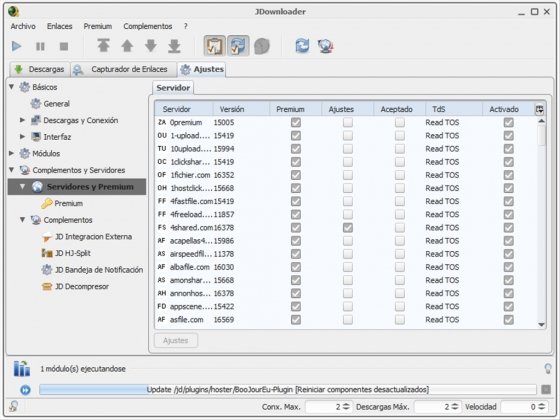
Task: Increase or decrease Conx. Max. stepper
Action: (x=346, y=407)
